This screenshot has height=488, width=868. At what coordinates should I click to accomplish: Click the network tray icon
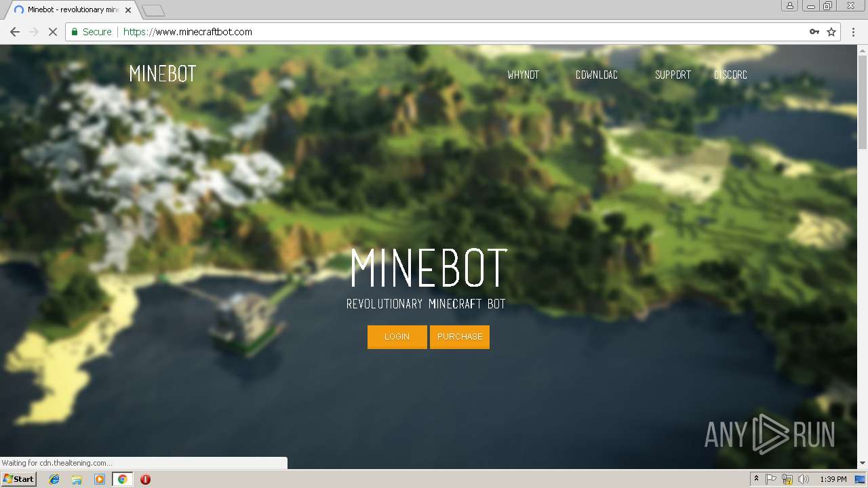tap(787, 479)
